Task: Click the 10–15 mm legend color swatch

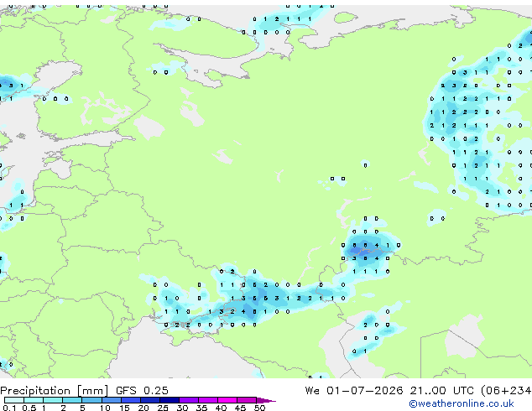Action: click(111, 400)
